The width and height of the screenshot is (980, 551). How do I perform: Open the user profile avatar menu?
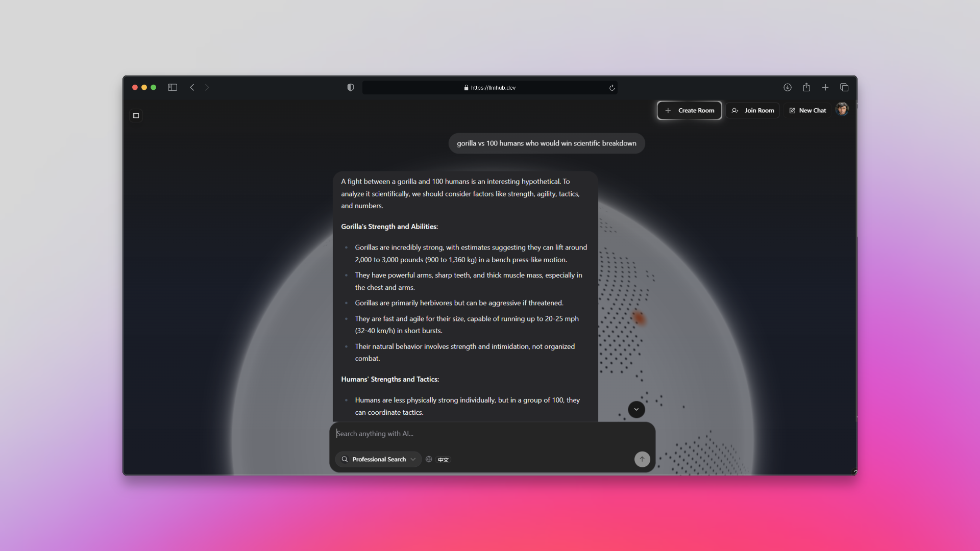click(842, 109)
